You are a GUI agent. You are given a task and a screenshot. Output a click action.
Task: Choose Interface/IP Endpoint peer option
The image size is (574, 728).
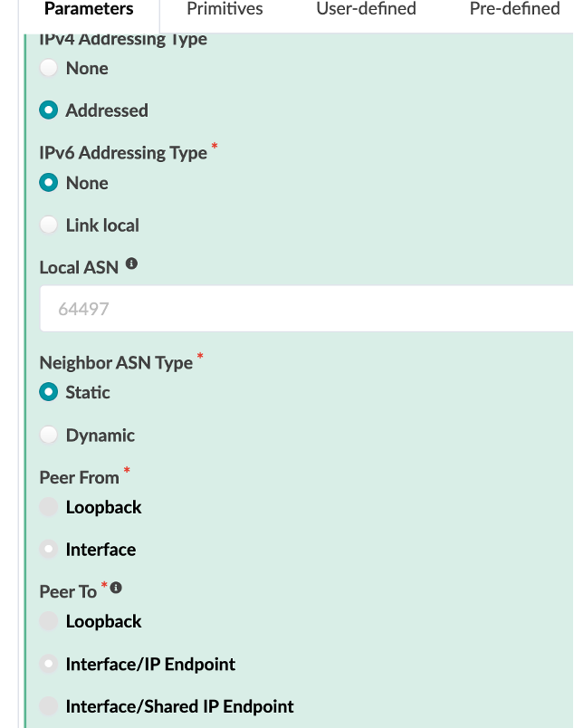tap(49, 665)
